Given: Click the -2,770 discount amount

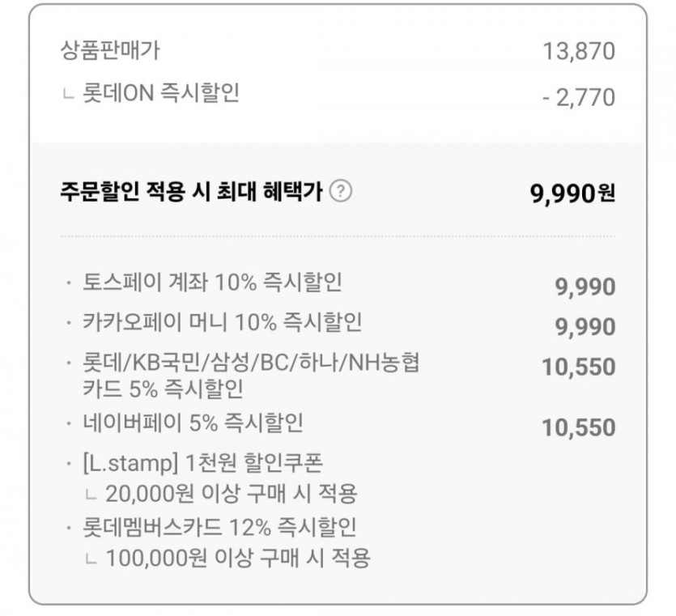Looking at the screenshot, I should (x=578, y=98).
